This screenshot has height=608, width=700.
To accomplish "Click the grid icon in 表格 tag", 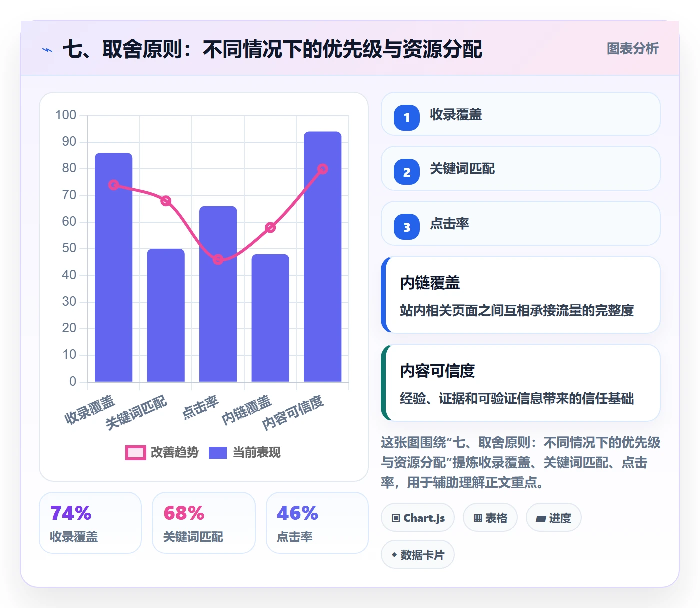I will (478, 518).
